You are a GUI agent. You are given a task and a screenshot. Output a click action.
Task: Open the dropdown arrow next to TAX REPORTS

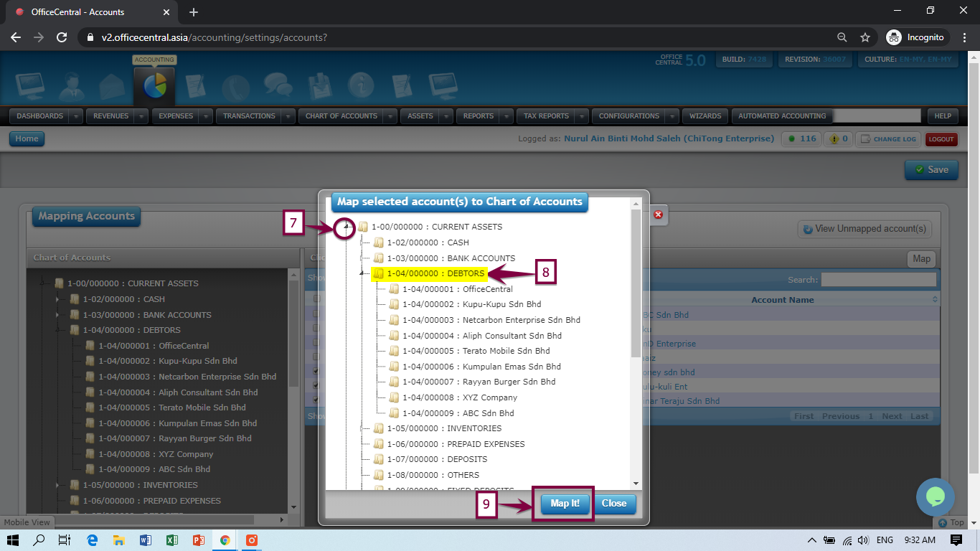click(x=582, y=116)
